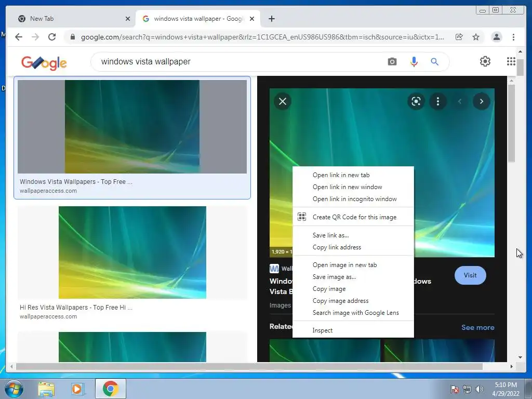The image size is (532, 399).
Task: Select Create QR Code for this image
Action: coord(353,217)
